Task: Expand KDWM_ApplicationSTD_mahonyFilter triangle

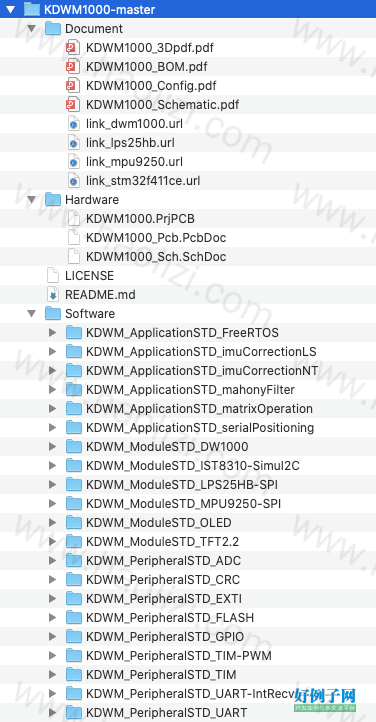Action: point(52,390)
